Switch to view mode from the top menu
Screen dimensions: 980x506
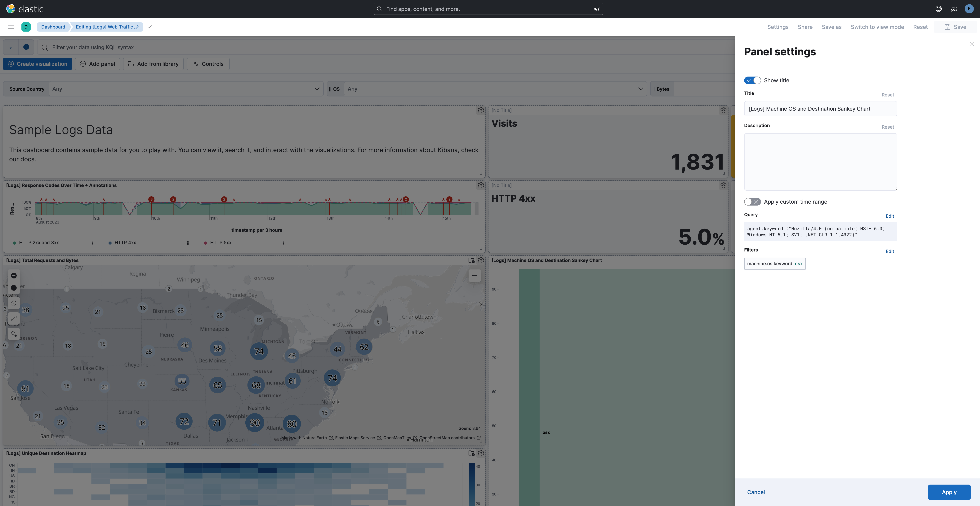coord(877,27)
